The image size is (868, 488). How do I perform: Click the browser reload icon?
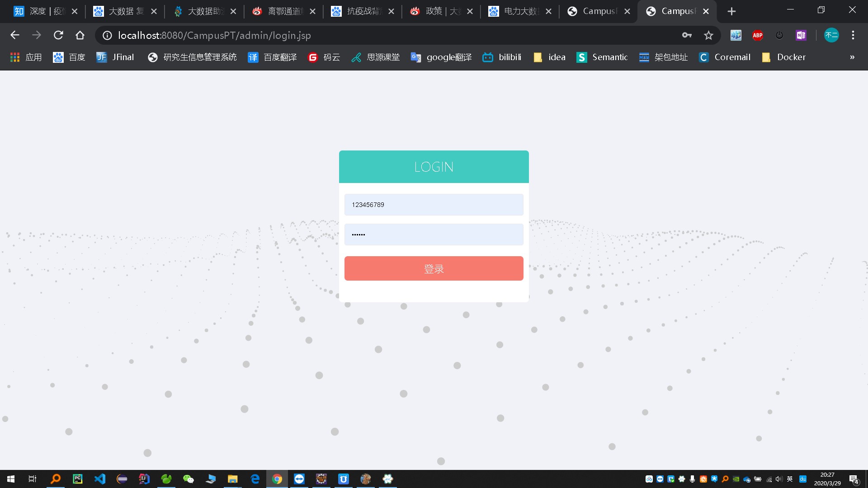click(x=58, y=35)
